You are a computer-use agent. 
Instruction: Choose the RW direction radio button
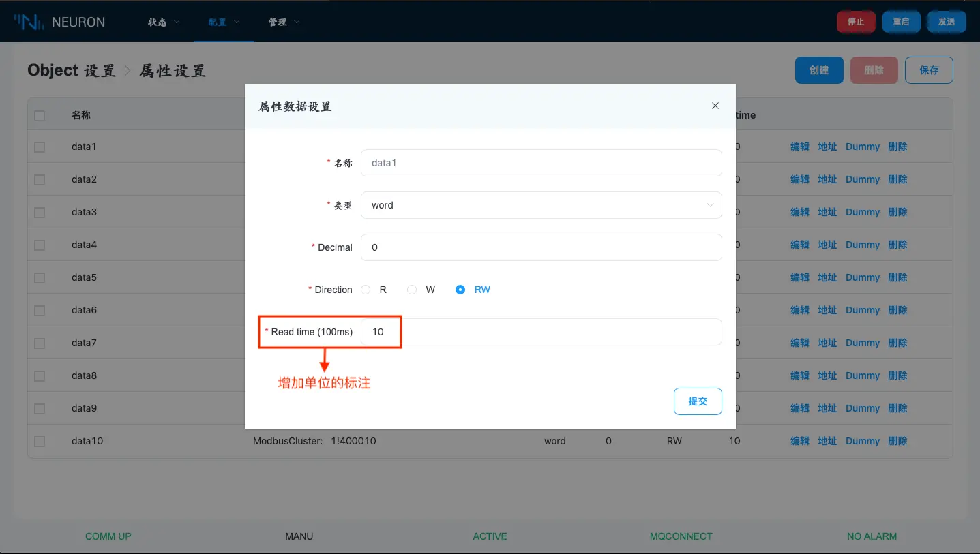(460, 290)
